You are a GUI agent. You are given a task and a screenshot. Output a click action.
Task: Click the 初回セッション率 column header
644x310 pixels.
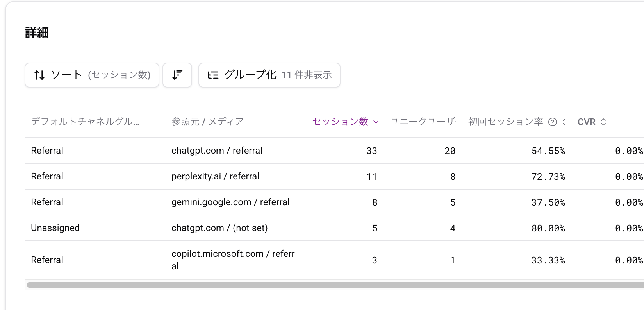(x=506, y=122)
